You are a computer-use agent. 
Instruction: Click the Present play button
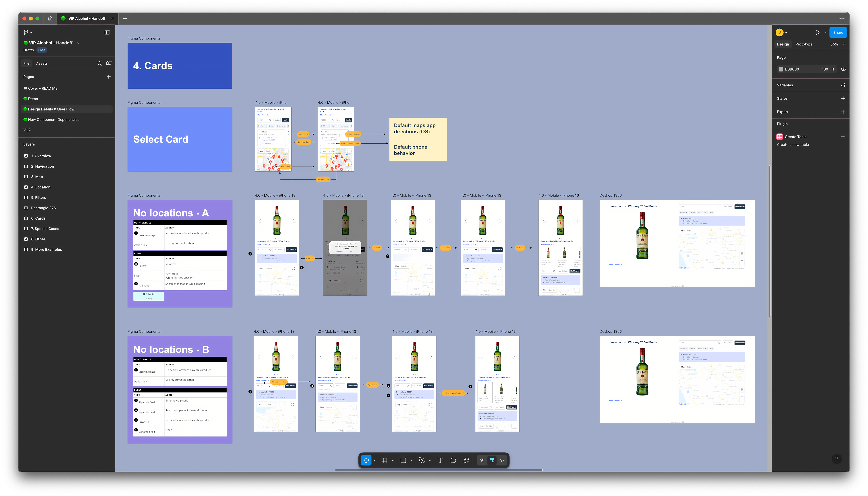coord(818,32)
